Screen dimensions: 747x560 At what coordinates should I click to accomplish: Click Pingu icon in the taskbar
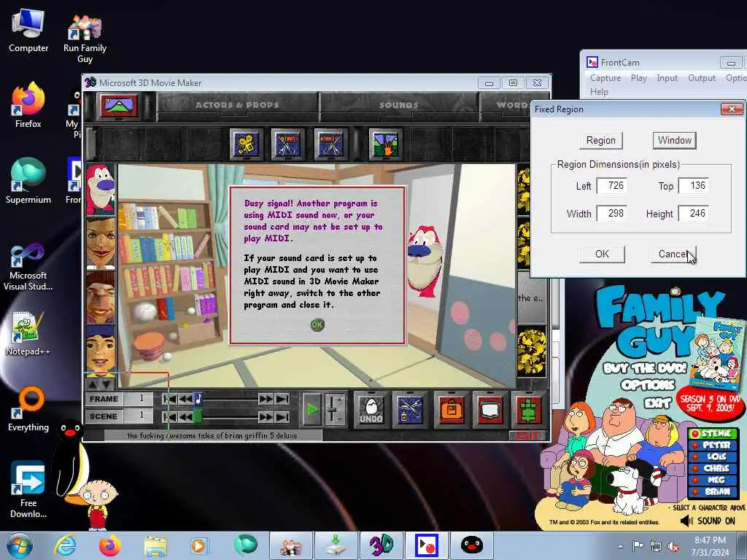471,545
